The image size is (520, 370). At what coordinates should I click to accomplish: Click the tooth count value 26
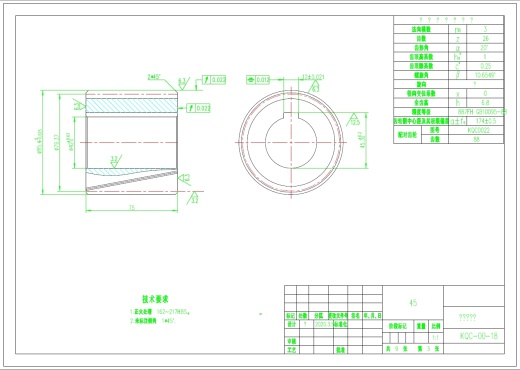(x=485, y=39)
